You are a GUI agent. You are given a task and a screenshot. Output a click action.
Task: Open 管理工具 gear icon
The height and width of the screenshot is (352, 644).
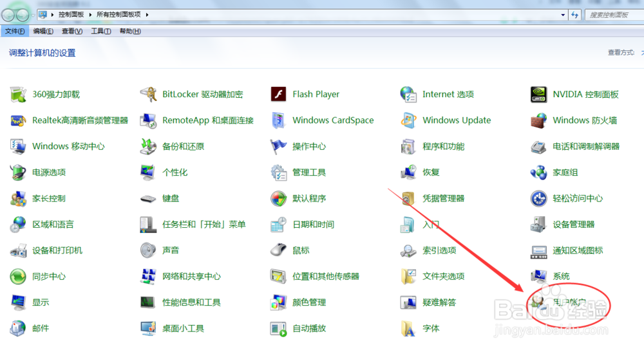pyautogui.click(x=278, y=172)
